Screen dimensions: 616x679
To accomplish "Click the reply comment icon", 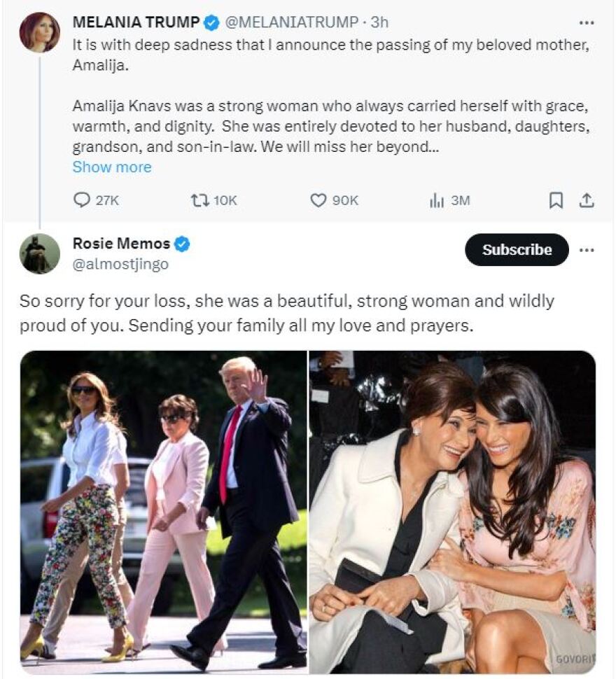I will click(82, 201).
